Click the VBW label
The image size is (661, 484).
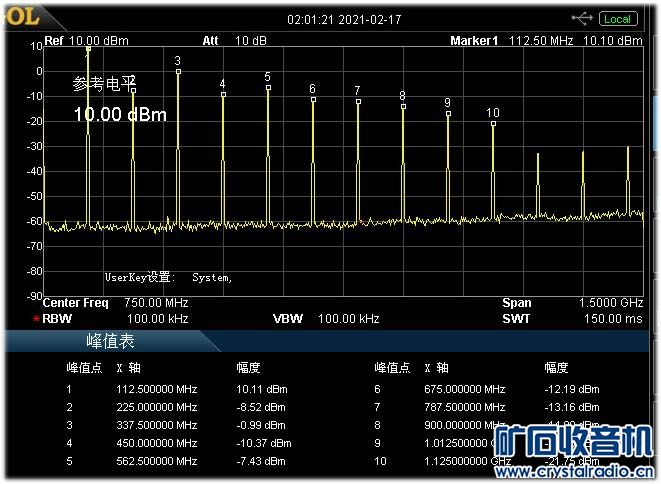click(288, 319)
